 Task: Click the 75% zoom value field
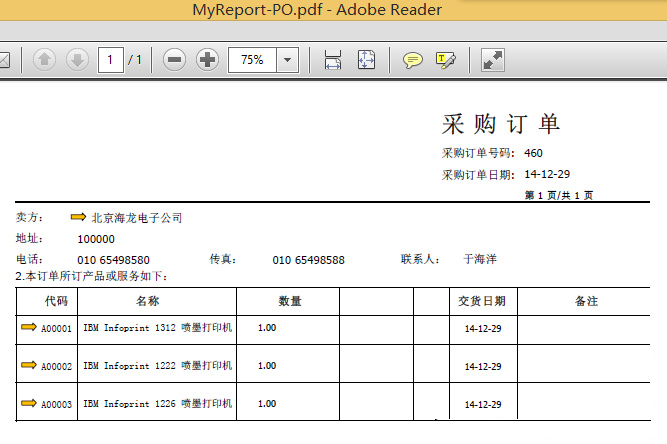[x=252, y=60]
